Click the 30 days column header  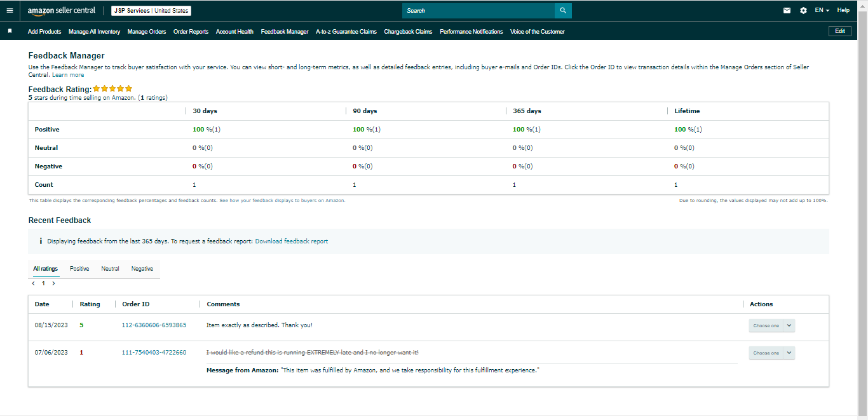[205, 111]
